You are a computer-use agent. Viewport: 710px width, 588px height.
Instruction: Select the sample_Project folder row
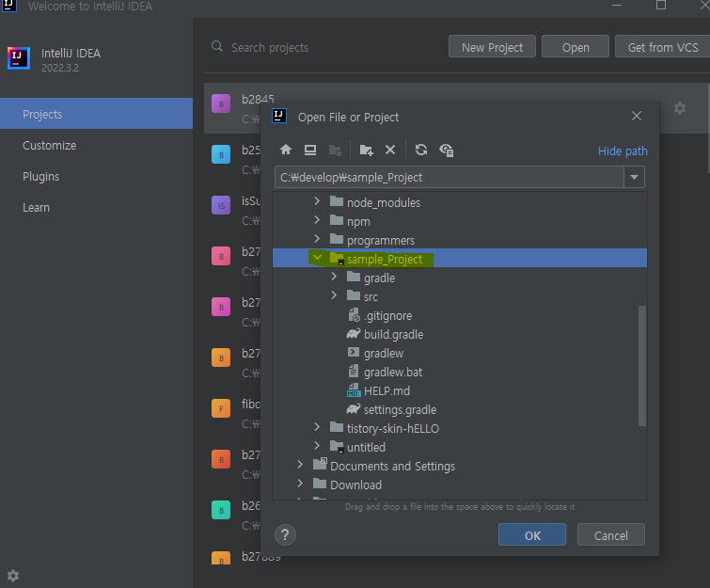[x=460, y=258]
